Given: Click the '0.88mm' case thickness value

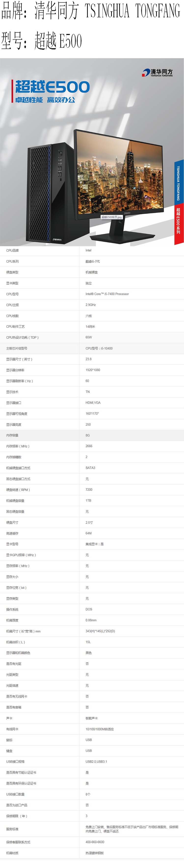Looking at the screenshot, I should pyautogui.click(x=91, y=620).
